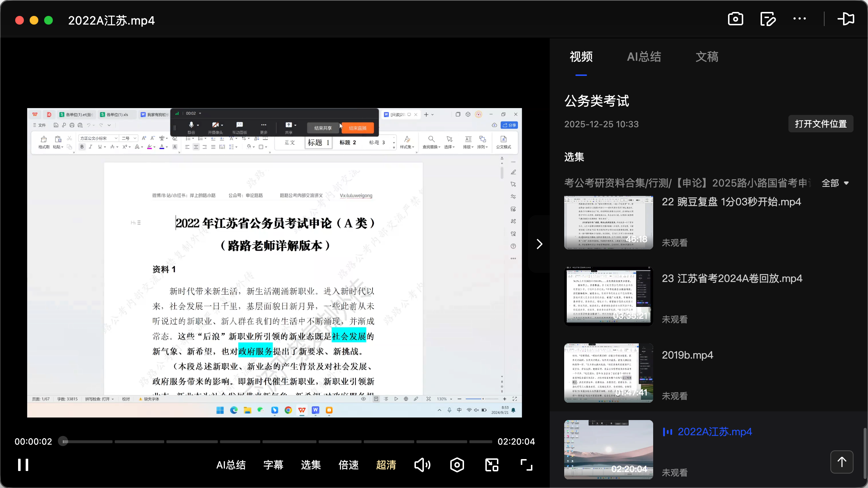This screenshot has height=488, width=868.
Task: Toggle AI总结 in the playback bar
Action: pyautogui.click(x=231, y=465)
